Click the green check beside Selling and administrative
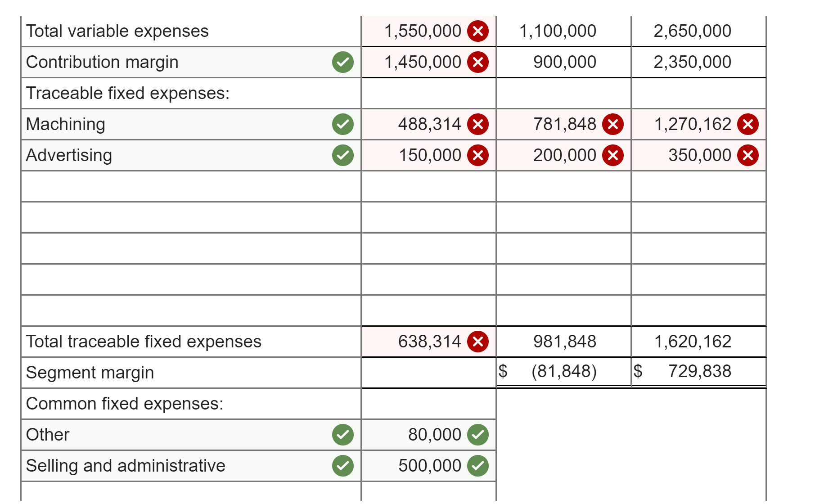 pos(342,466)
